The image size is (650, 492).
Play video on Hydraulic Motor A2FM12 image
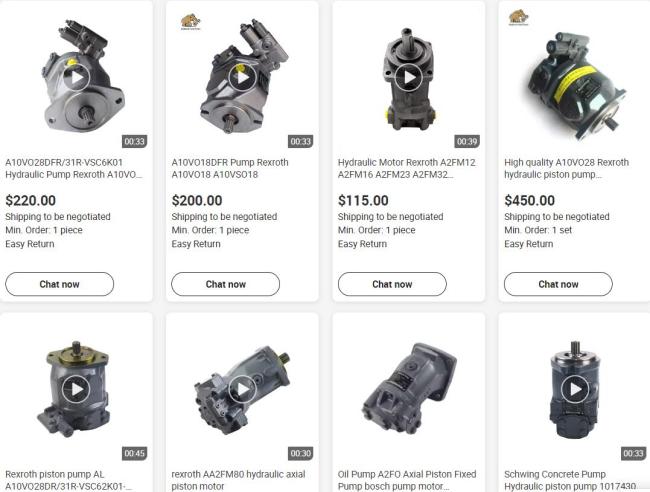tap(409, 78)
